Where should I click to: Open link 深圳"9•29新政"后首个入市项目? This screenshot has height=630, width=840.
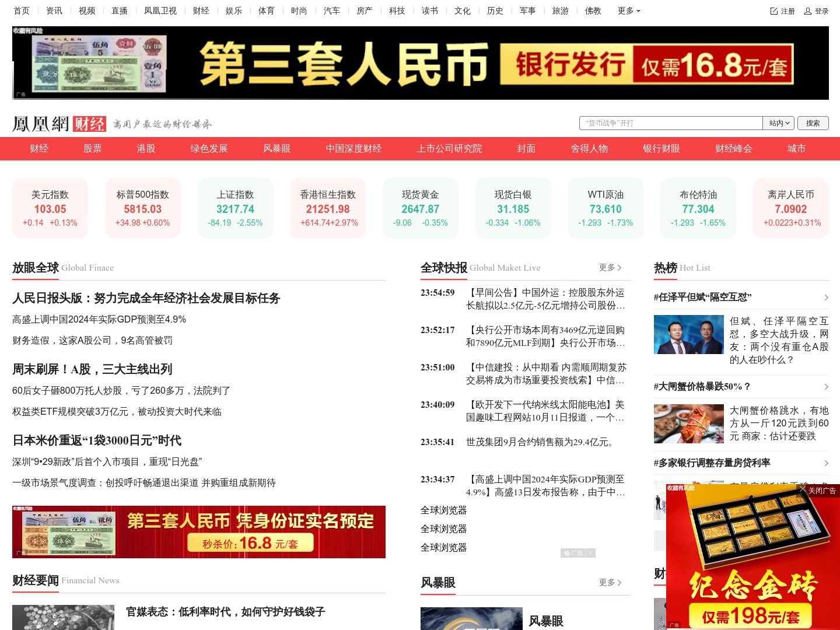[x=107, y=462]
